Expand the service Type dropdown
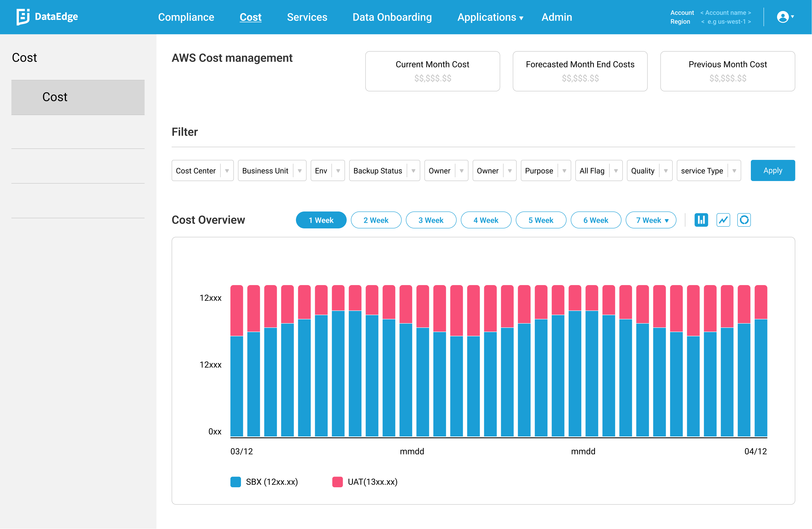The height and width of the screenshot is (529, 812). (708, 171)
